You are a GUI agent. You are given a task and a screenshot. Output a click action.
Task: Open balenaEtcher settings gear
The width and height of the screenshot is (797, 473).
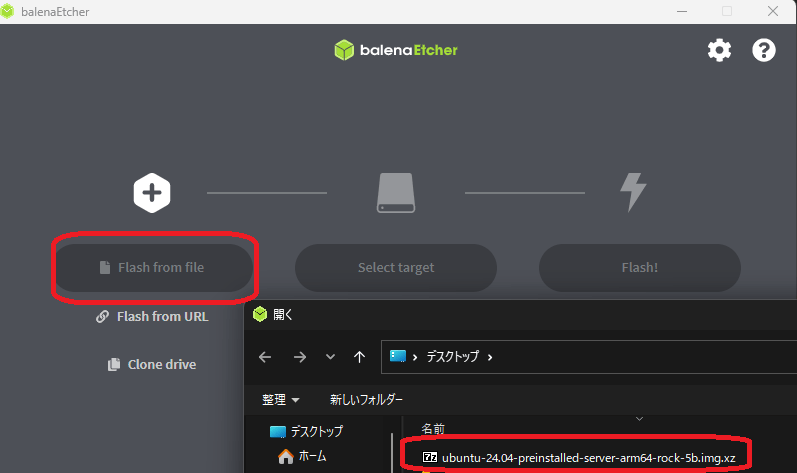(719, 50)
